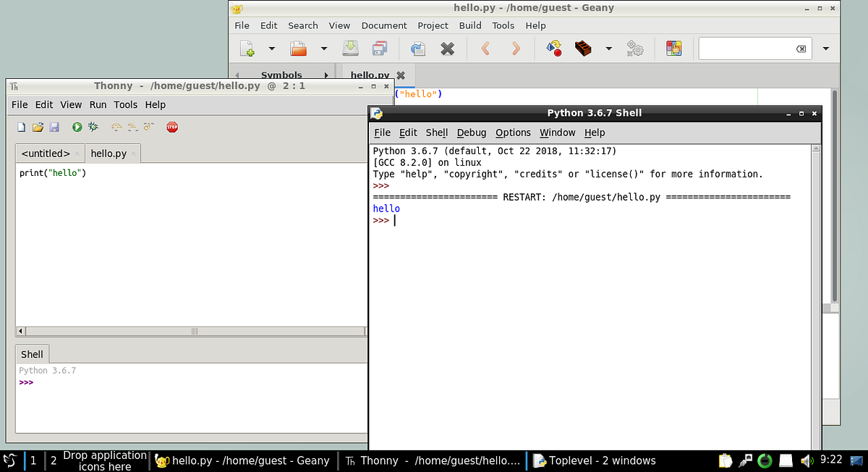Expand the Symbols sidebar chevron in Geany
Viewport: 868px width, 472px height.
pos(326,75)
